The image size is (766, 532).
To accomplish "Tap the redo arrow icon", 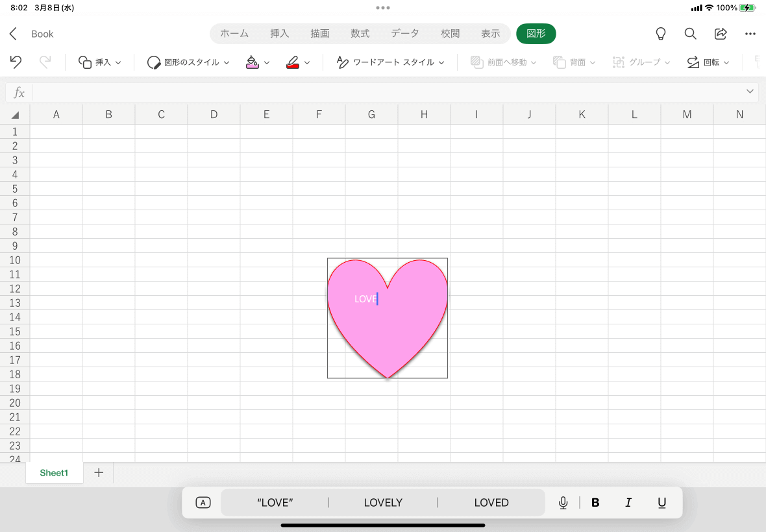I will [x=45, y=62].
